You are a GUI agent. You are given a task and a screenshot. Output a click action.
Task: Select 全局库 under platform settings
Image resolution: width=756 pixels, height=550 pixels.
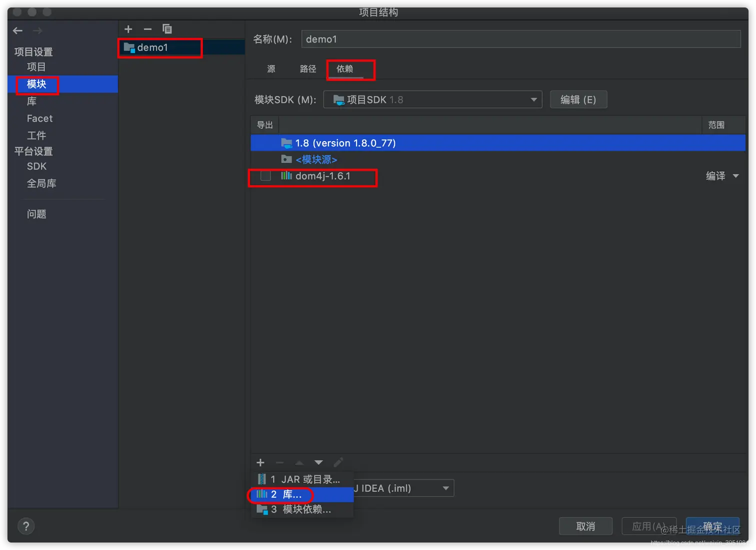pyautogui.click(x=41, y=184)
